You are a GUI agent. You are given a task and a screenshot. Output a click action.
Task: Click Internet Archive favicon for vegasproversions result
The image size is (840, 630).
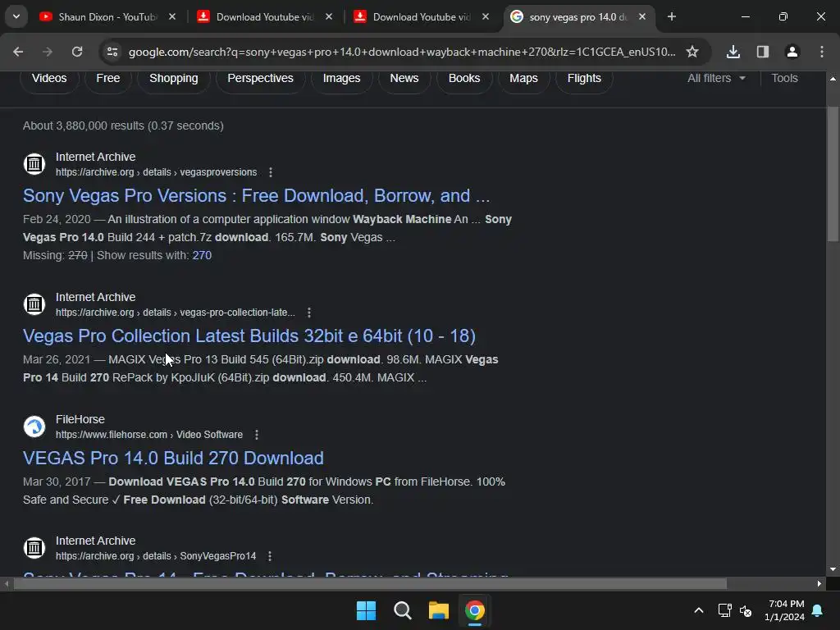(34, 164)
